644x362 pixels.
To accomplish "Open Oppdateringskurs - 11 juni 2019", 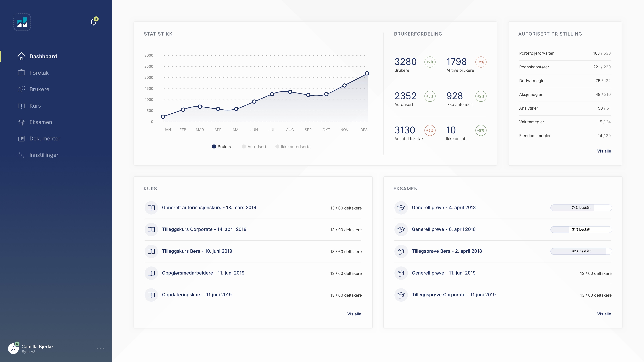I will (197, 295).
